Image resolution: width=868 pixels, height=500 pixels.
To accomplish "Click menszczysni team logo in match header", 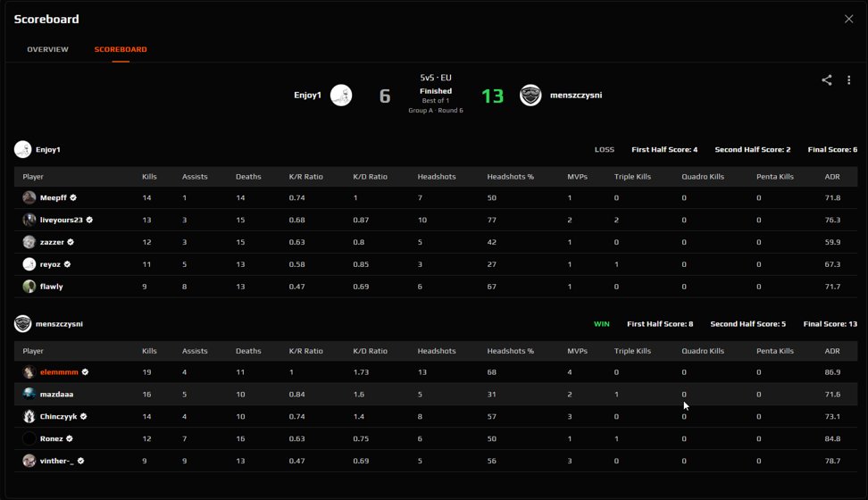I will pyautogui.click(x=530, y=96).
